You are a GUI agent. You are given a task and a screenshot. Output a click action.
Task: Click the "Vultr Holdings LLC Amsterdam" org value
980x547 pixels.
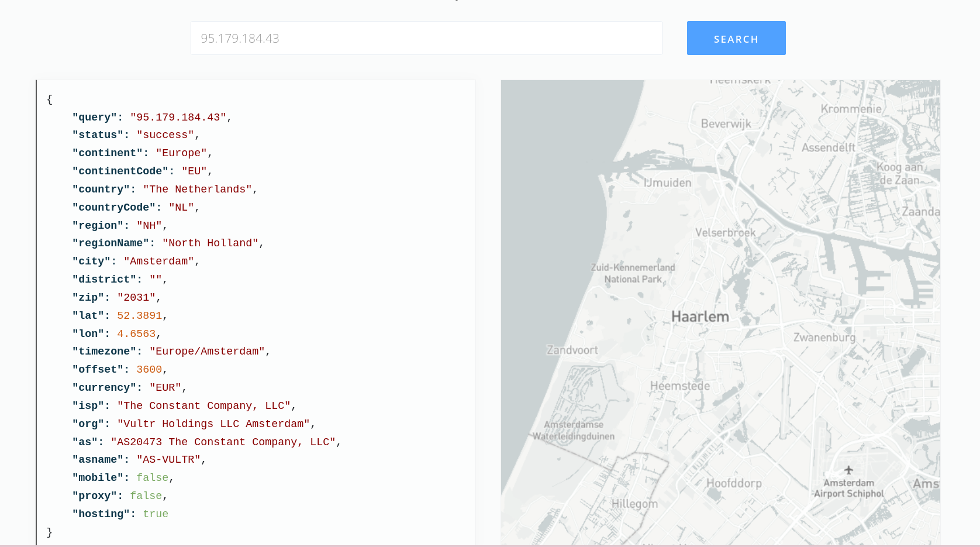click(x=213, y=424)
